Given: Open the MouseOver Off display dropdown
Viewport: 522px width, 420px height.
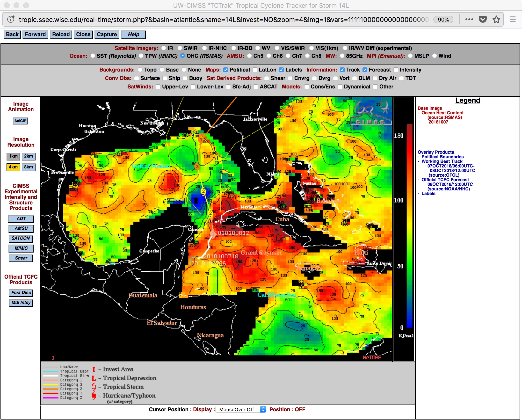Looking at the screenshot, I should pyautogui.click(x=241, y=409).
